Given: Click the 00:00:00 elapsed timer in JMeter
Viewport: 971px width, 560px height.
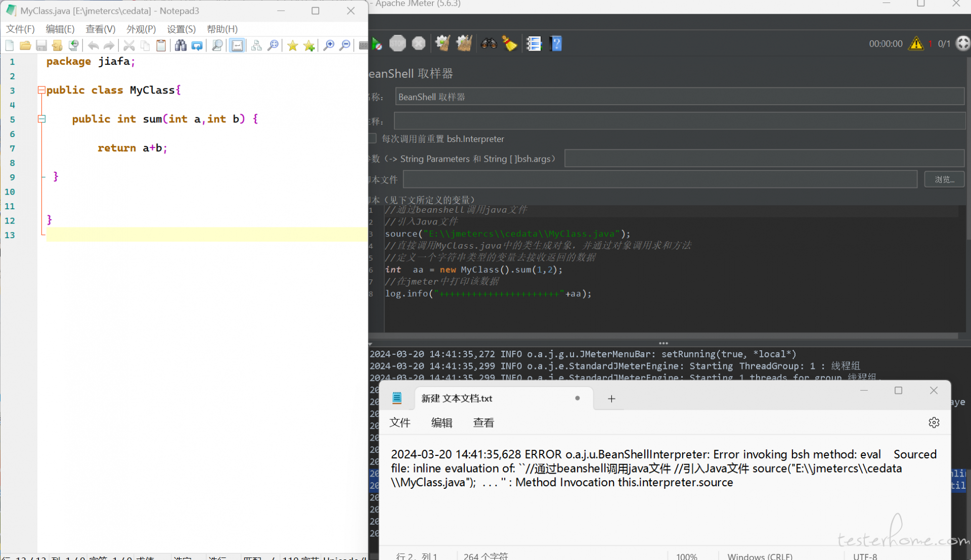Looking at the screenshot, I should (x=886, y=44).
